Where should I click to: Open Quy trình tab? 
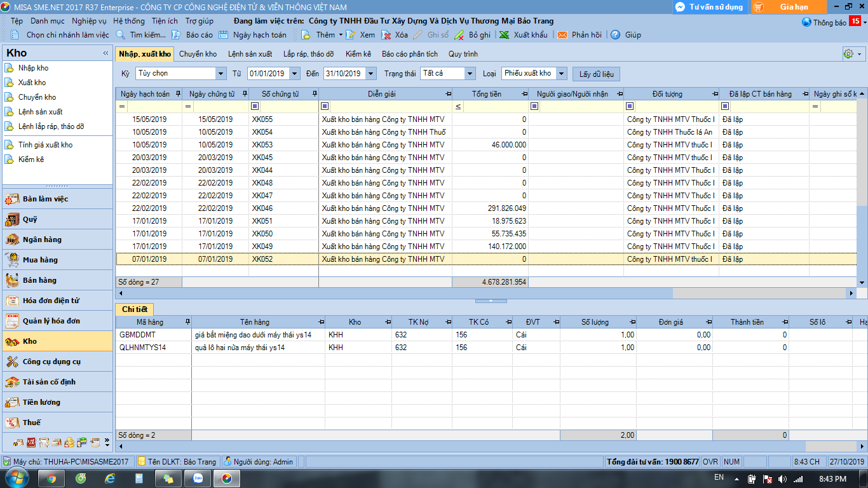coord(463,54)
